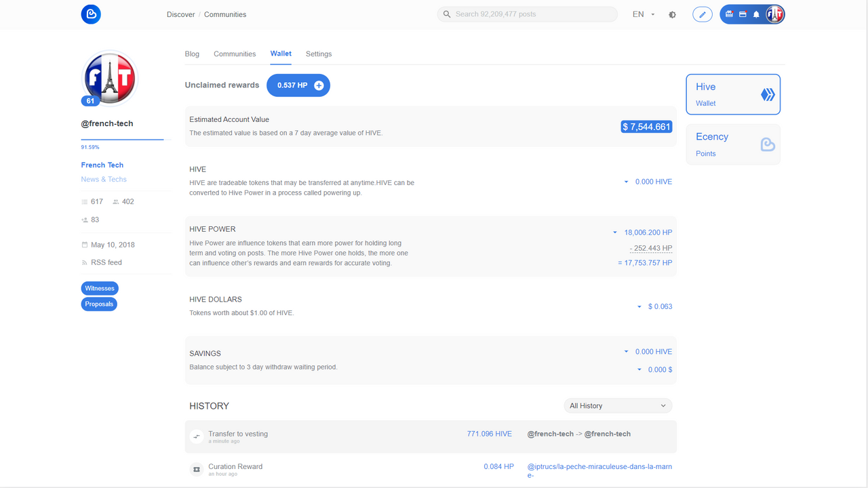Open the Proposals button
This screenshot has height=488, width=868.
coord(99,304)
